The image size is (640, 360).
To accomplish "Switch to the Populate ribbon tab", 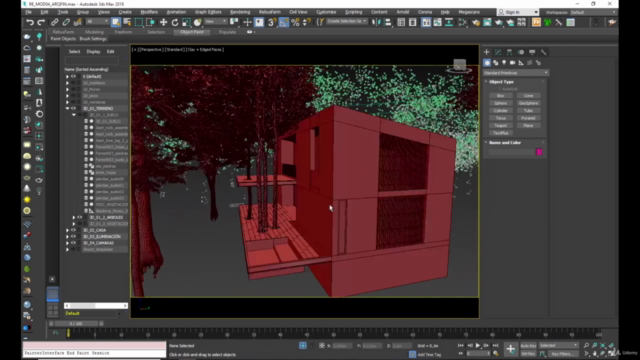I will 227,32.
